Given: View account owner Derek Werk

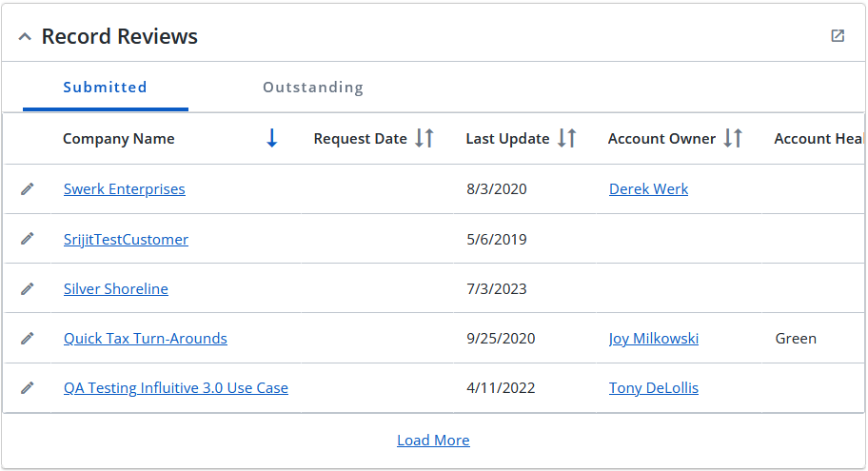Looking at the screenshot, I should click(648, 189).
